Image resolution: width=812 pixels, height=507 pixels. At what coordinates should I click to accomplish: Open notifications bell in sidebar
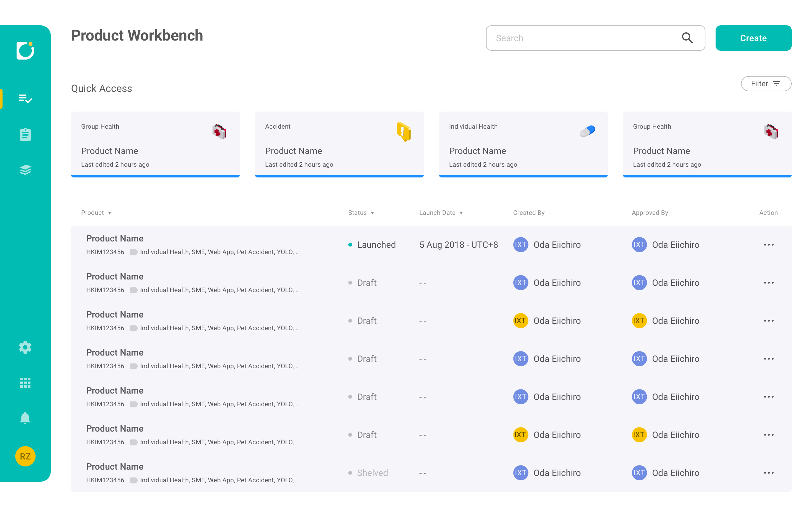click(25, 418)
